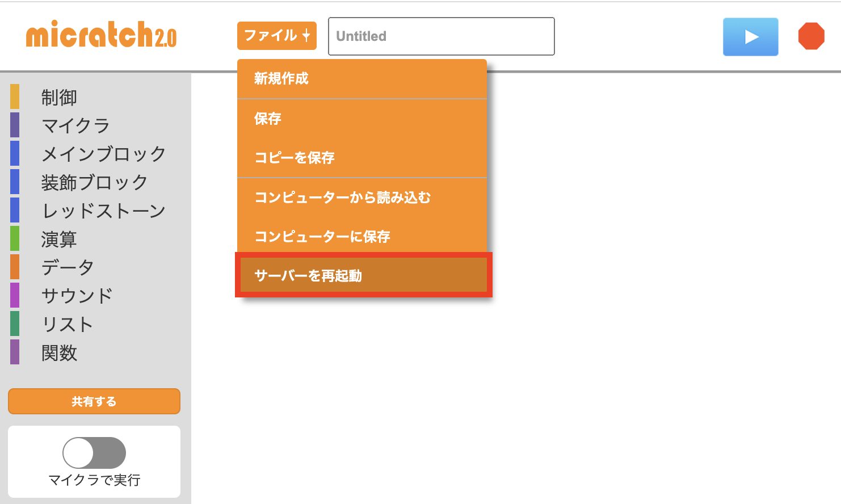Open the マイクラ block category

75,125
